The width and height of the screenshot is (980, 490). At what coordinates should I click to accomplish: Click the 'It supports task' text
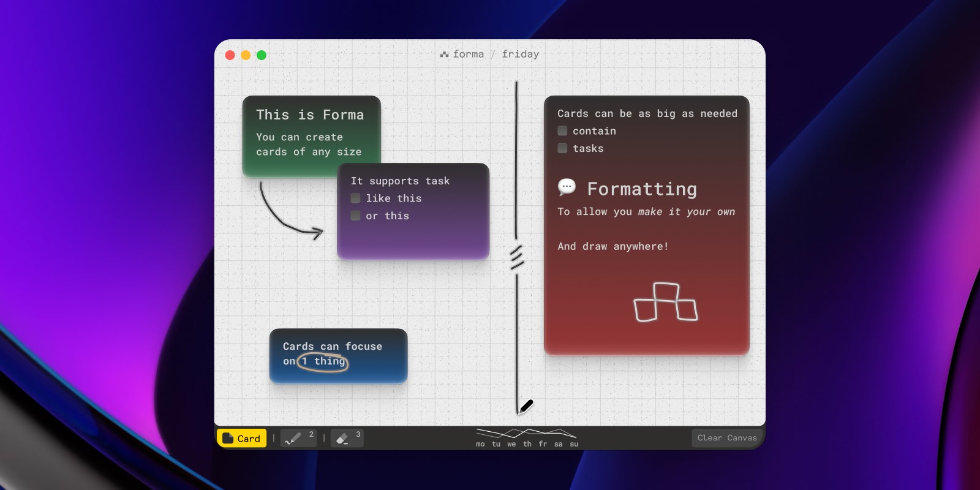point(400,181)
